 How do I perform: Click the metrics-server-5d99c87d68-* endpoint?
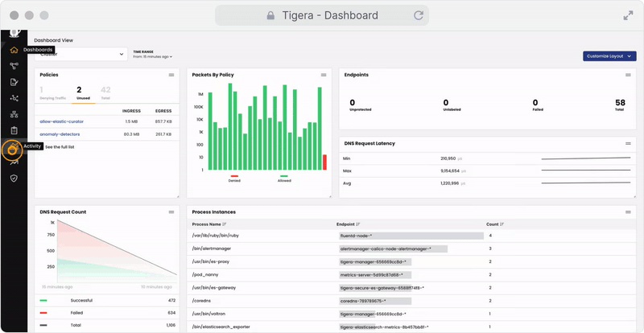(375, 275)
